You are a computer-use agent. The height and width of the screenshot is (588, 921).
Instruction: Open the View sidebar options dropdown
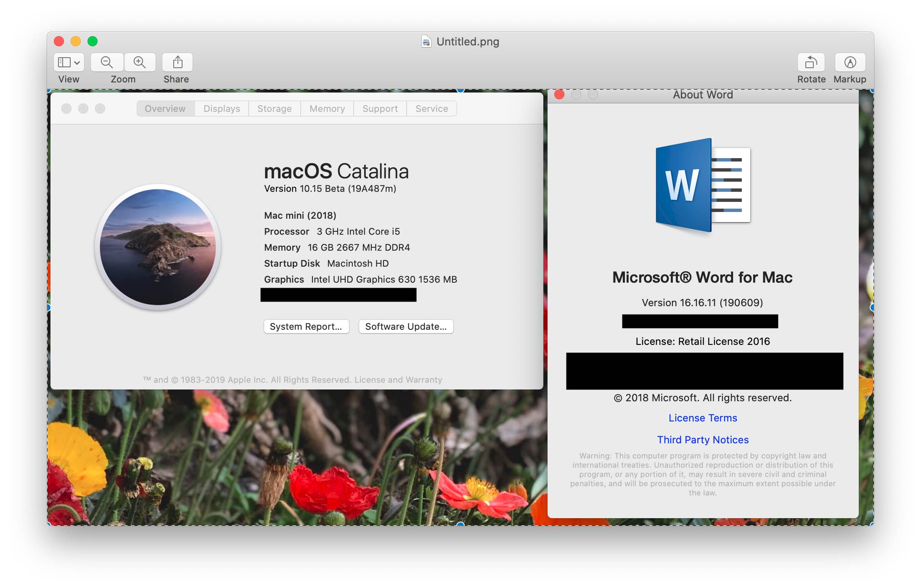[69, 62]
